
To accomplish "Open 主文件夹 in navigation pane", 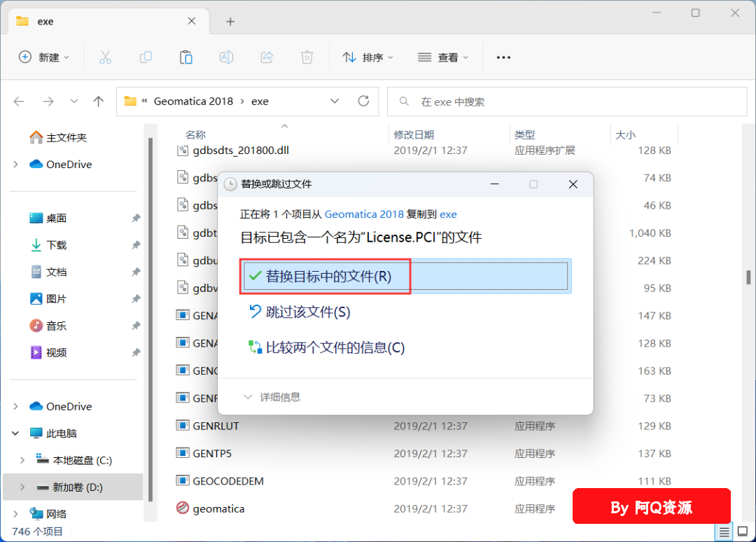I will (66, 137).
